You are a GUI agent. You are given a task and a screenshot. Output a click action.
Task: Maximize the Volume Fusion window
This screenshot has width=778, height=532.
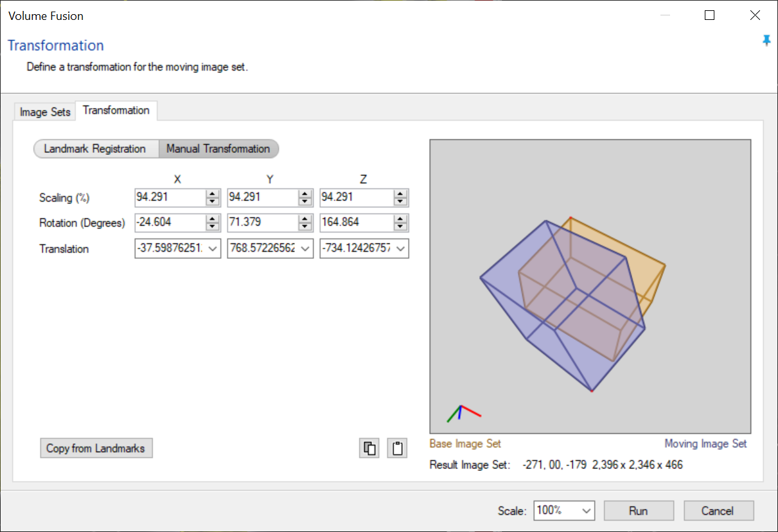point(709,15)
